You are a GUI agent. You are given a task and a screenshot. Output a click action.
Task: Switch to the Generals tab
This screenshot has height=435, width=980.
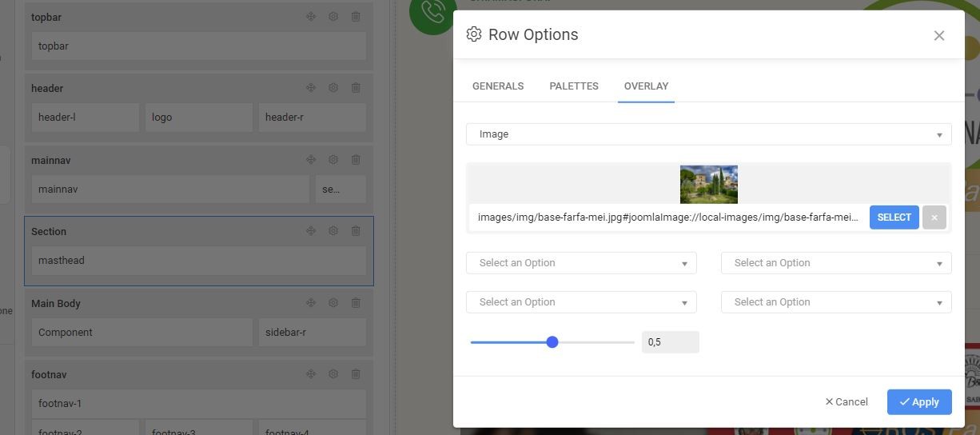[498, 86]
